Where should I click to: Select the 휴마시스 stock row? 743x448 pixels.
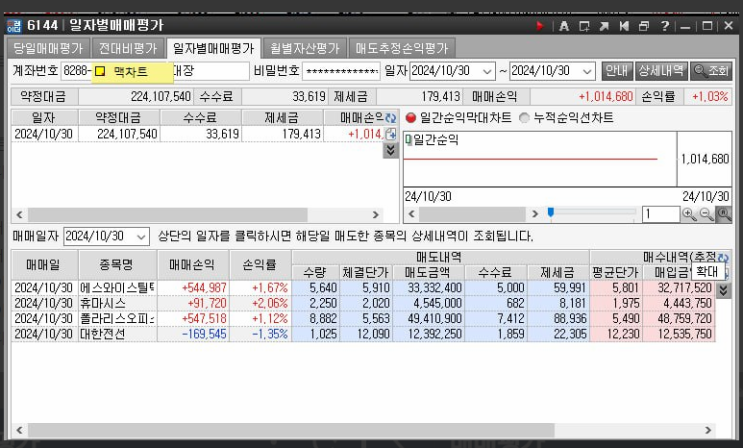pos(363,303)
